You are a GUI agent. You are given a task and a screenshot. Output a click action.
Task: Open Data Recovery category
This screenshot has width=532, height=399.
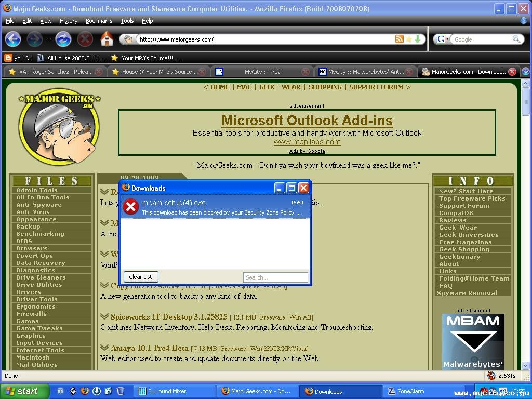41,263
